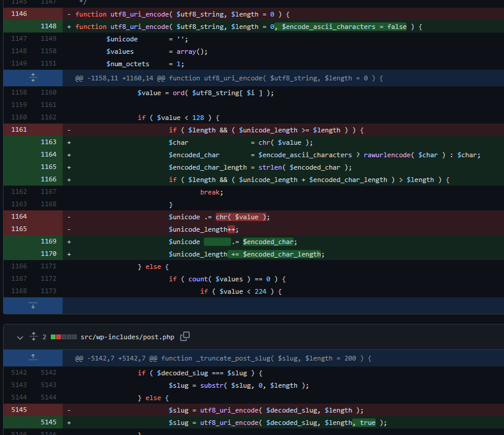Click line number 5145 in the new file column
Viewport: 504px width, 435px height.
tap(48, 422)
